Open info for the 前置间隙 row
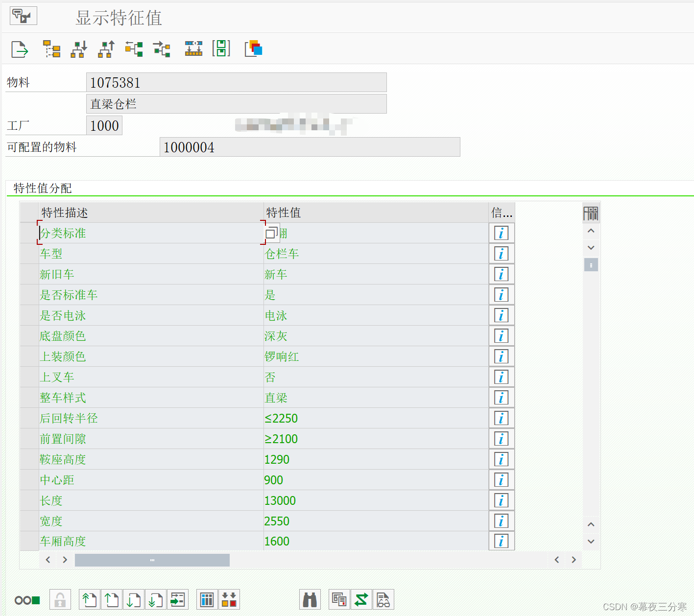The height and width of the screenshot is (616, 694). (x=501, y=439)
